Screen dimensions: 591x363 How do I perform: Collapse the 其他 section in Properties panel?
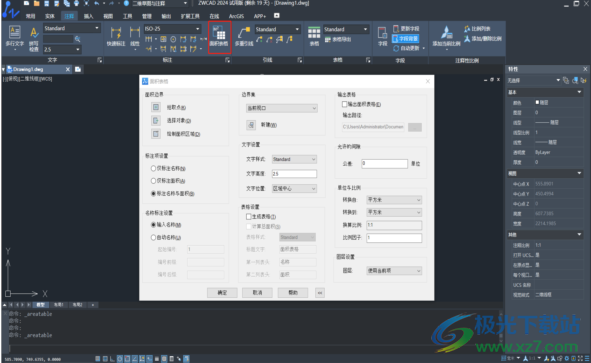point(579,234)
